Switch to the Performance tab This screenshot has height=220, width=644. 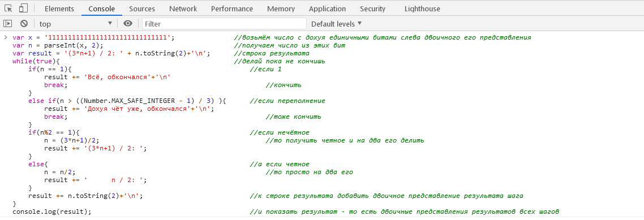(231, 8)
